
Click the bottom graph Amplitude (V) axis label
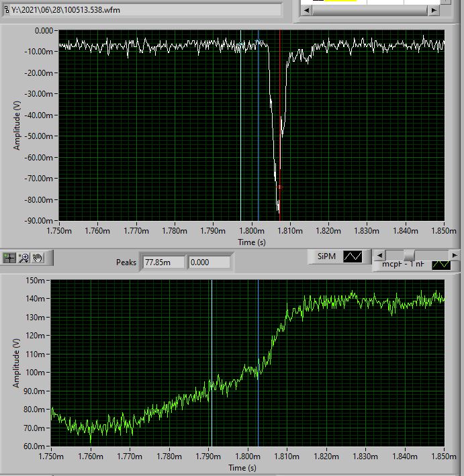(16, 363)
